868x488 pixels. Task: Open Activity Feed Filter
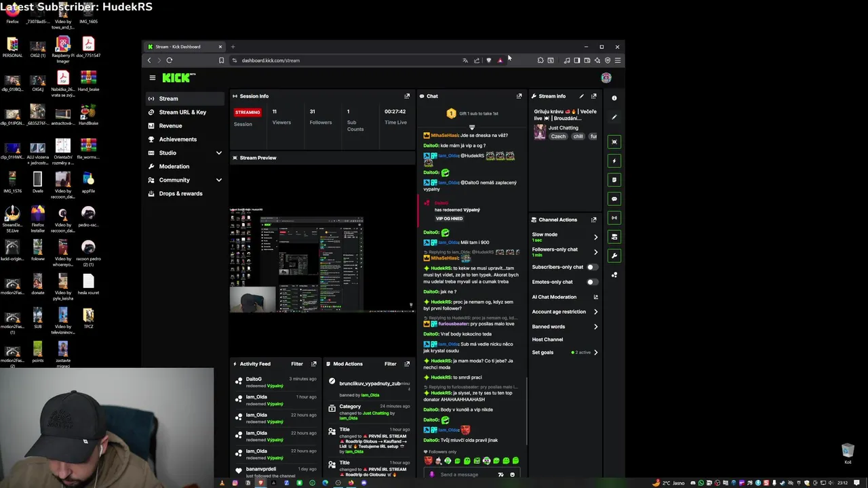pos(297,364)
